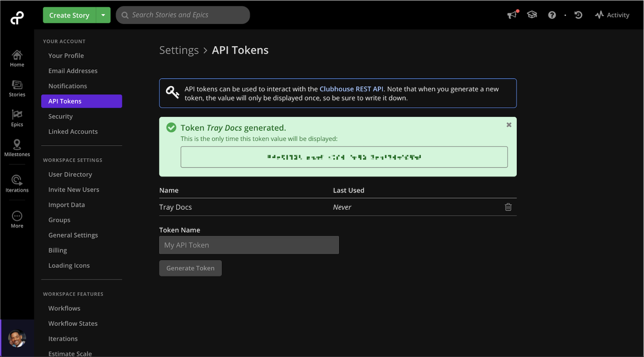
Task: Delete the Tray Docs token
Action: (508, 207)
